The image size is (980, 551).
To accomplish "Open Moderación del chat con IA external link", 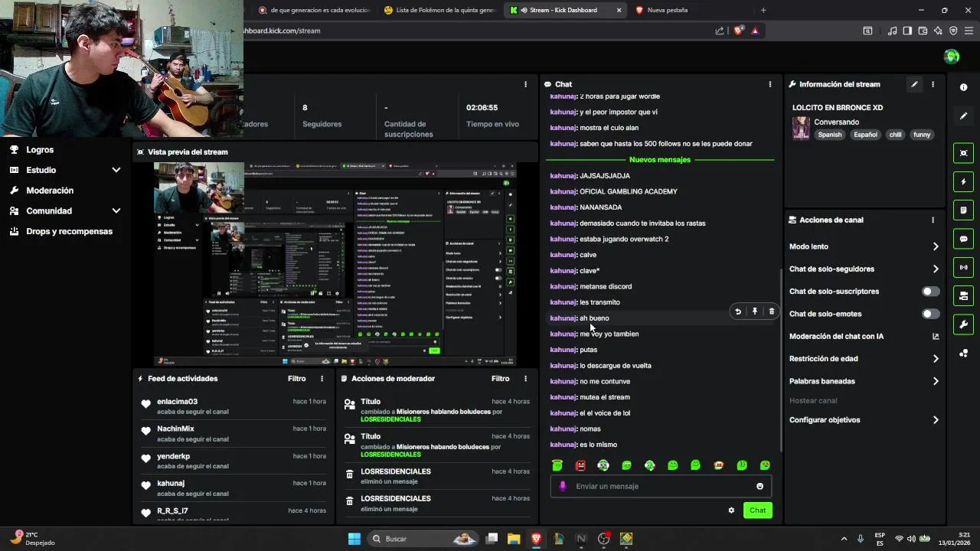I will pos(936,336).
